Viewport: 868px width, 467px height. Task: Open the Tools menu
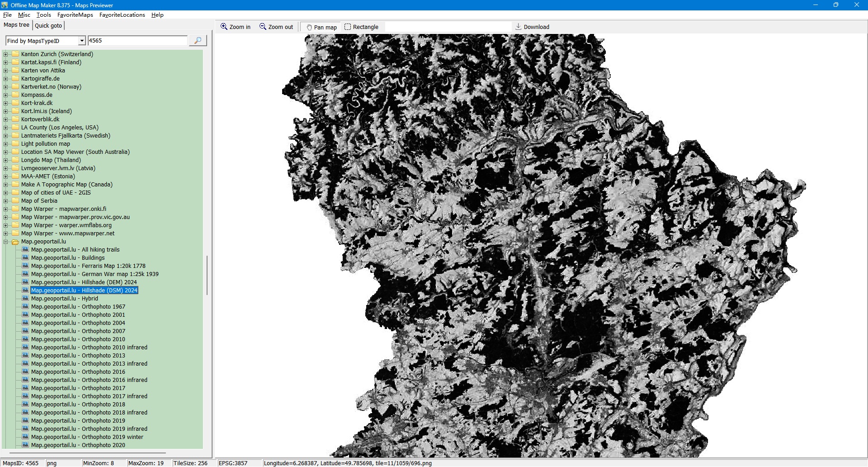(x=43, y=15)
